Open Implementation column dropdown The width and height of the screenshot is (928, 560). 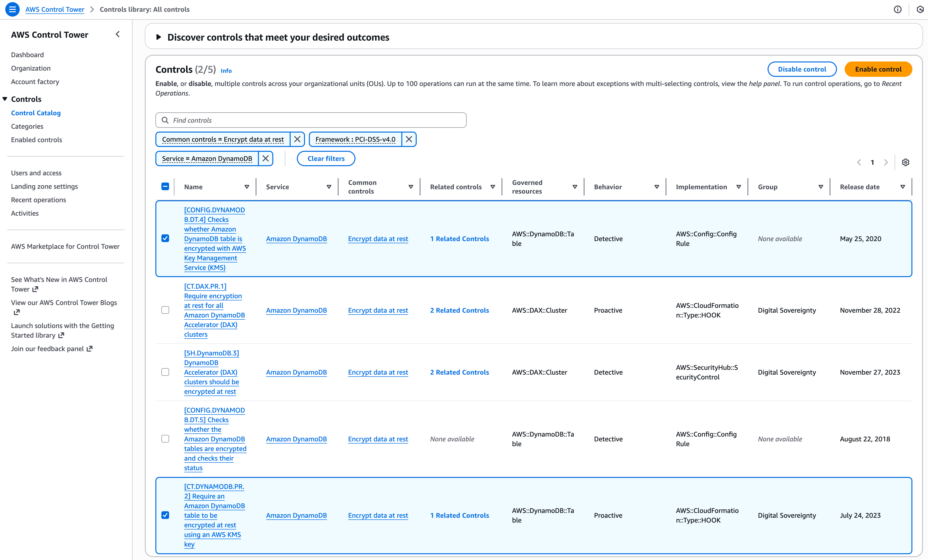pos(739,187)
